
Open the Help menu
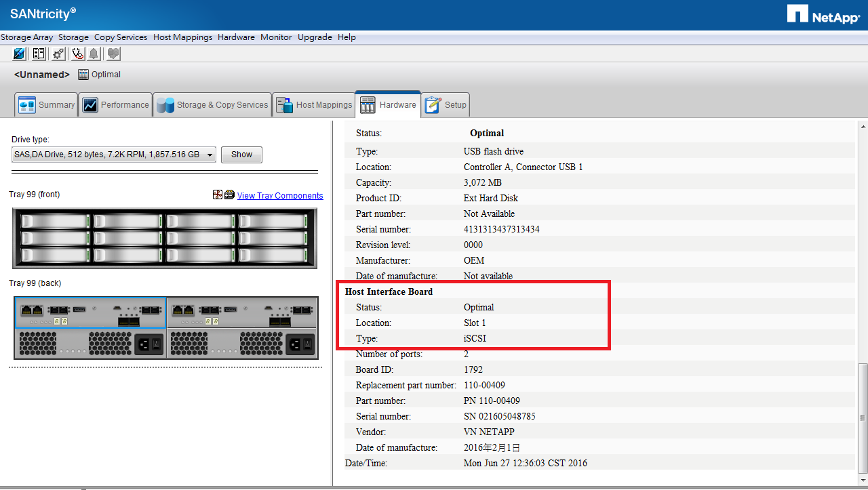click(347, 37)
